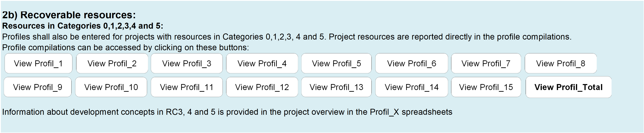This screenshot has height=133, width=644.
Task: Select the View Profil_4 button
Action: [262, 63]
